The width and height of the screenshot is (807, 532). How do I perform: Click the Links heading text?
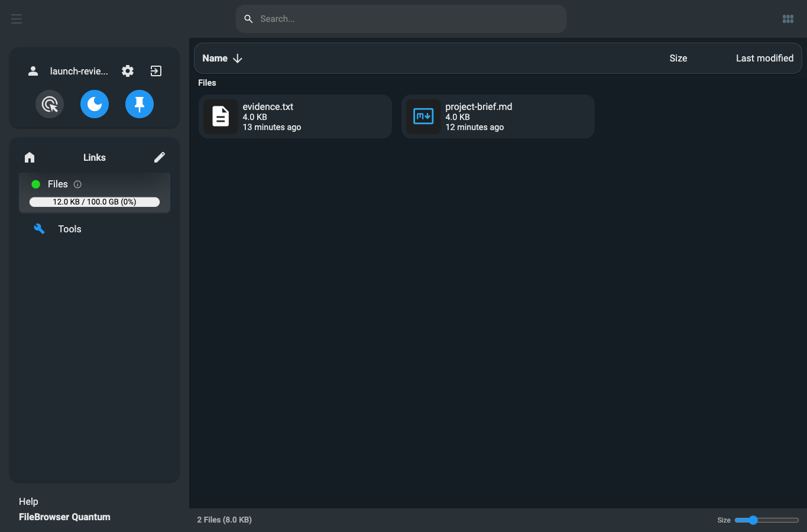pyautogui.click(x=95, y=157)
